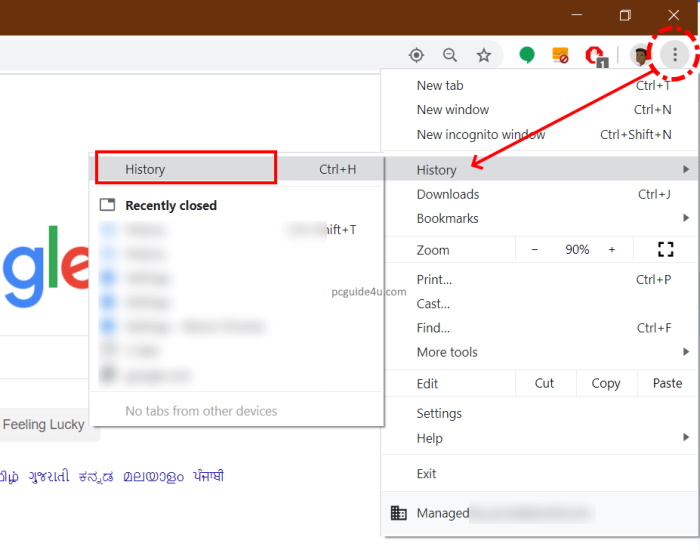Expand the History submenu arrow in main menu
Image resolution: width=700 pixels, height=553 pixels.
686,169
